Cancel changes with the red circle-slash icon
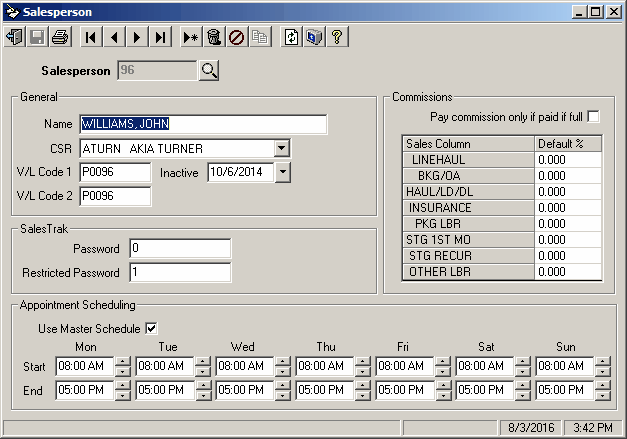This screenshot has height=439, width=627. coord(237,38)
